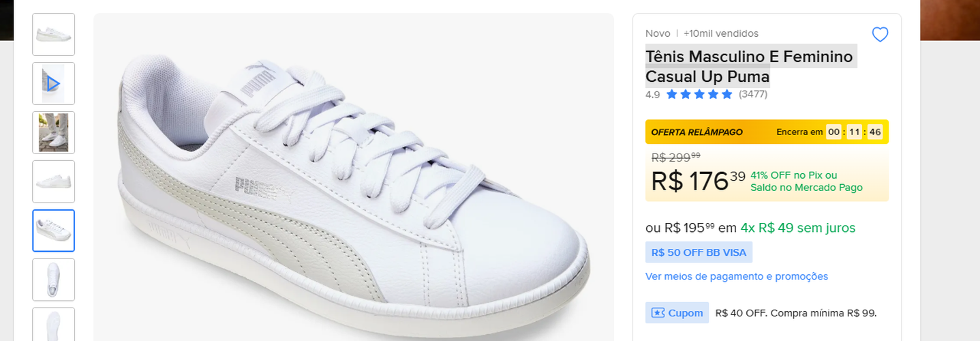Click the five-star rating icons
Image resolution: width=980 pixels, height=341 pixels.
pyautogui.click(x=699, y=94)
